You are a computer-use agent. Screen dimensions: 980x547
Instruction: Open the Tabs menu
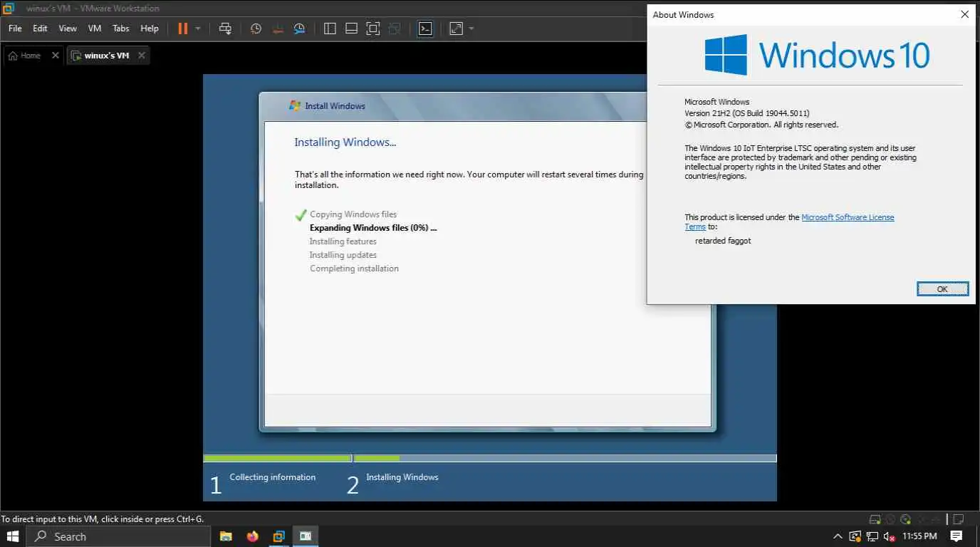[x=121, y=28]
